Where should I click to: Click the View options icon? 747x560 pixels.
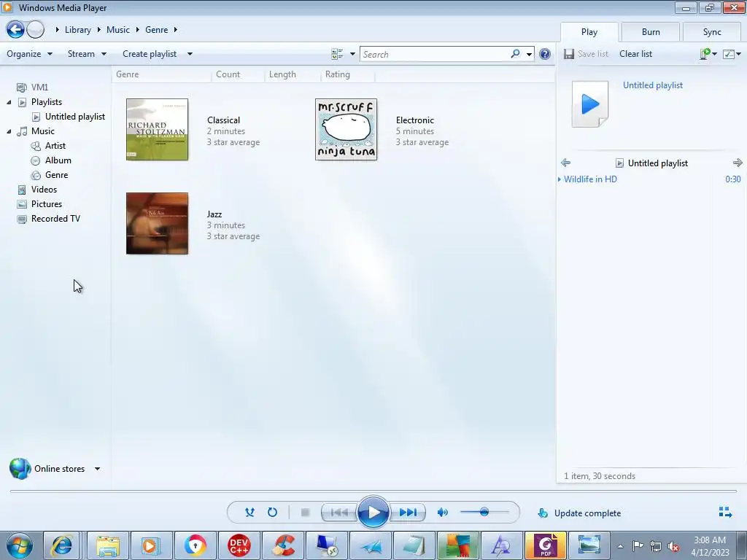point(337,54)
